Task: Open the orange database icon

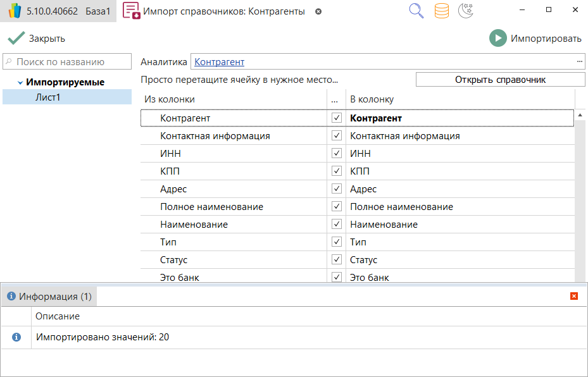Action: pos(442,11)
